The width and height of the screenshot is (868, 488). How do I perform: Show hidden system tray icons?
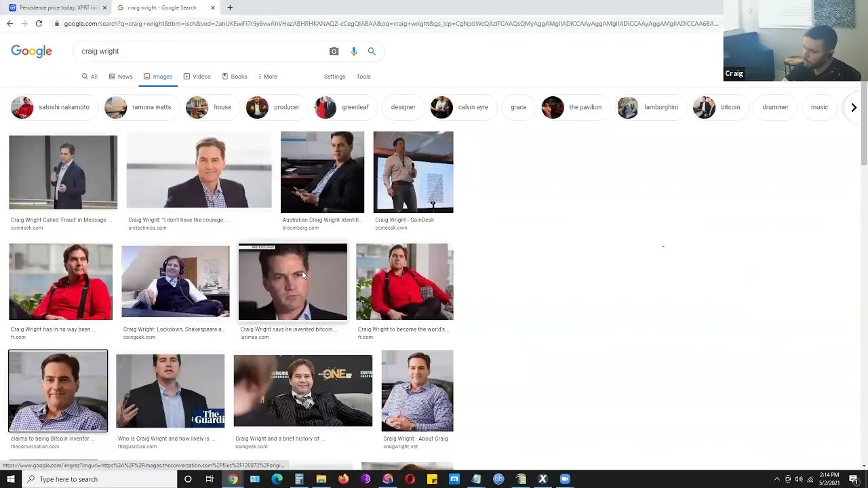[776, 479]
